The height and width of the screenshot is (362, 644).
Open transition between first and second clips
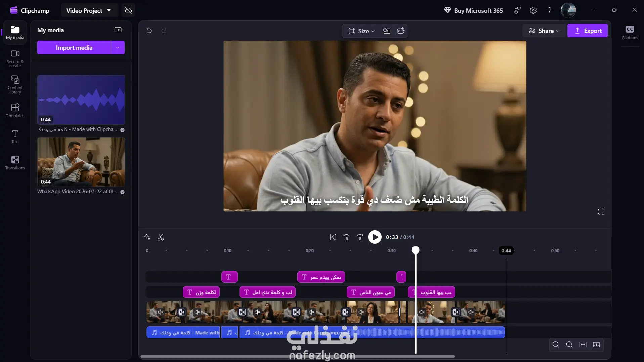(182, 312)
